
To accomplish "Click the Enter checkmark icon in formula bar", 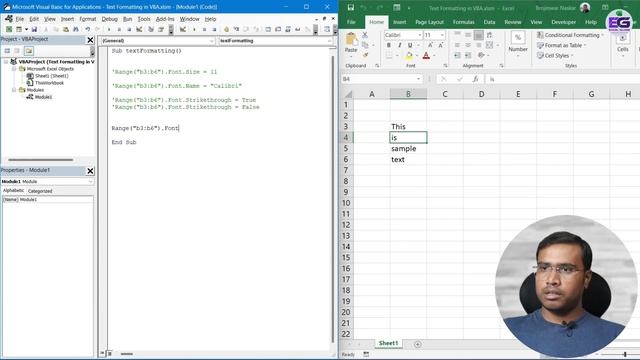I will [460, 79].
